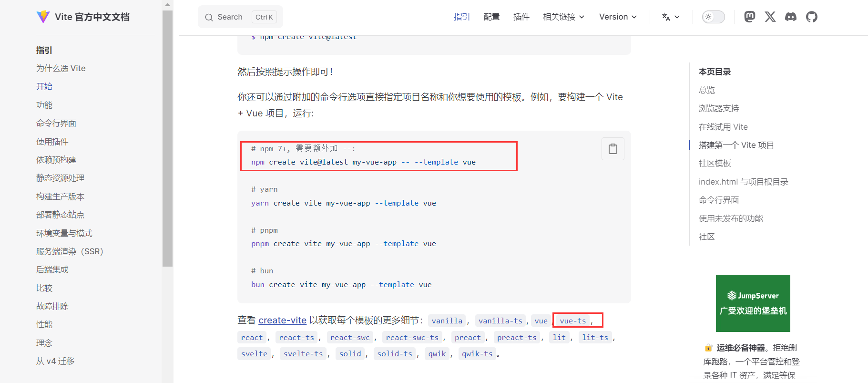The height and width of the screenshot is (383, 868).
Task: Open the qwik-ts template link
Action: [477, 353]
